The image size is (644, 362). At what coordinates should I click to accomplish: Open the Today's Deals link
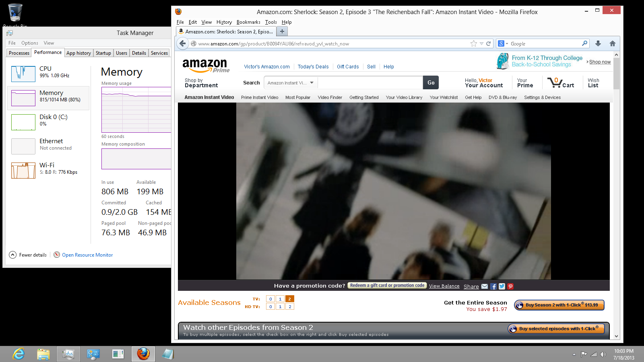(x=313, y=67)
